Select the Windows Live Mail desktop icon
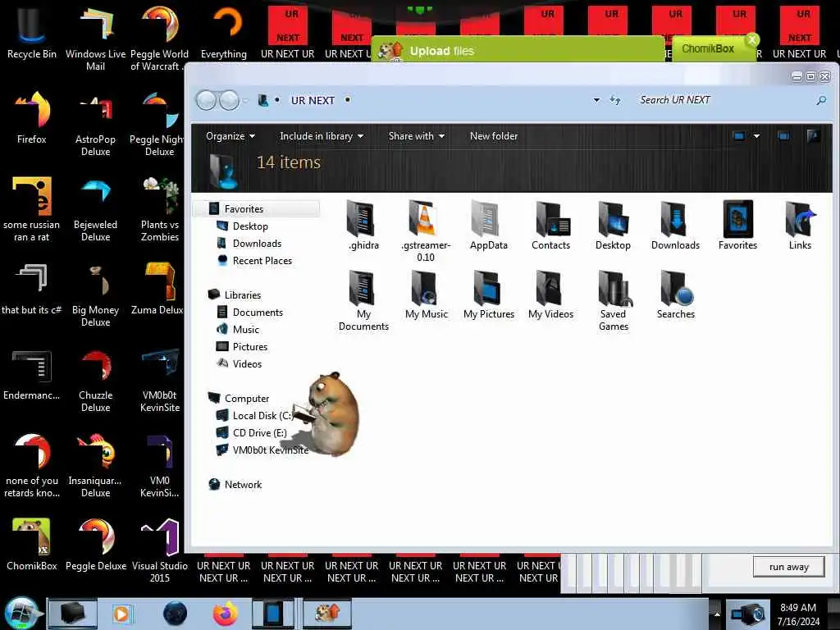The height and width of the screenshot is (630, 840). [95, 38]
